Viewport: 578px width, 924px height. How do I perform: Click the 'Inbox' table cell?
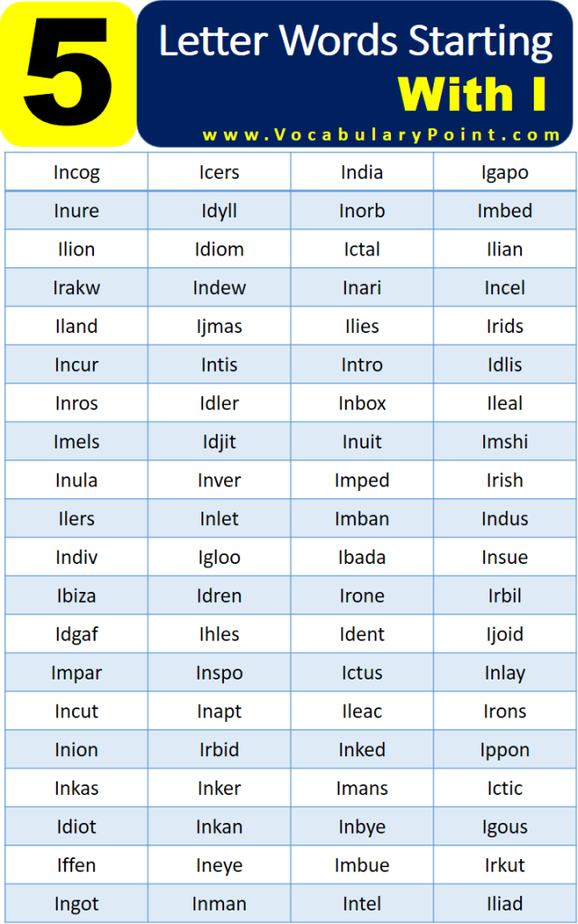[362, 403]
